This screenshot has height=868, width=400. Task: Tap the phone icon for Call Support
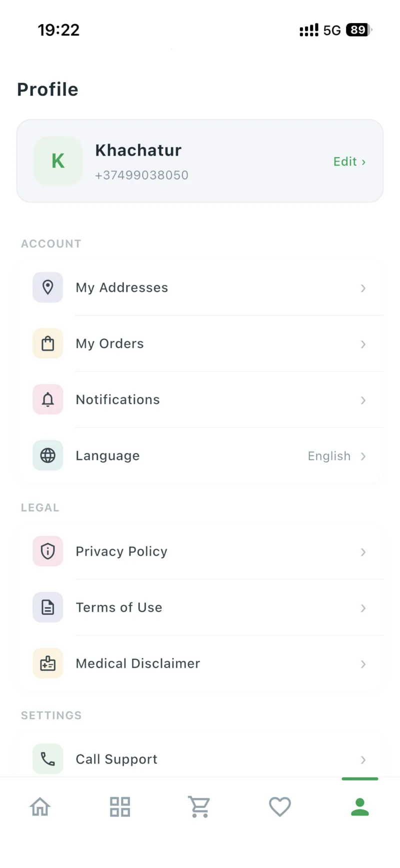[48, 759]
